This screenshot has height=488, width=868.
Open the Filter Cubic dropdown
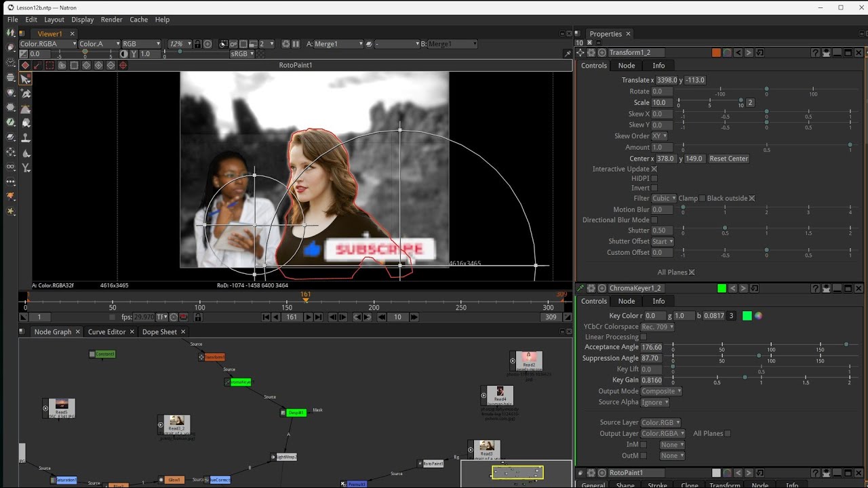pyautogui.click(x=664, y=198)
